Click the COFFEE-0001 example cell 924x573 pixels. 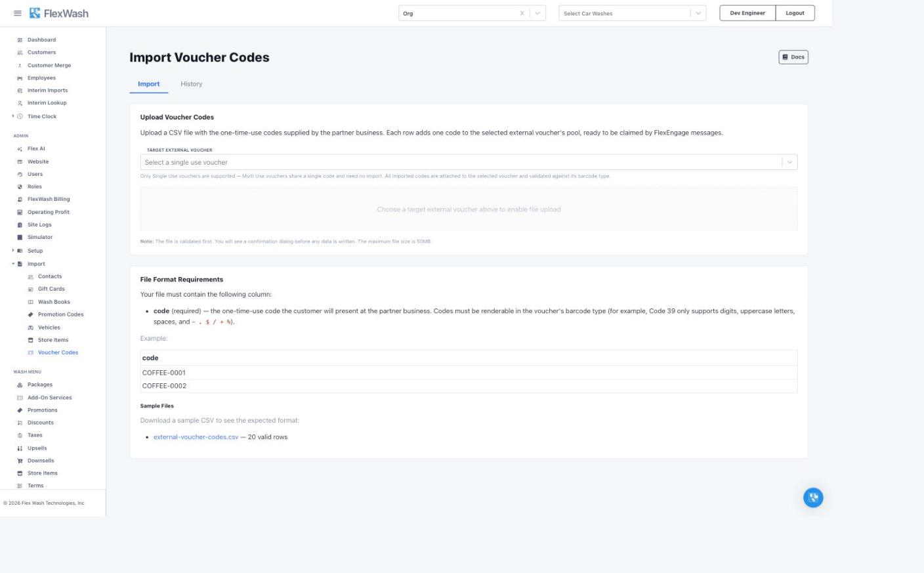[x=469, y=372]
